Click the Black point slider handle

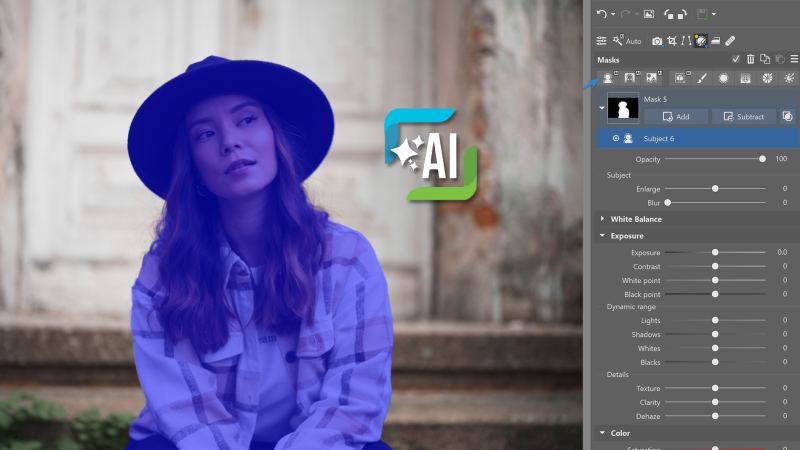pos(715,294)
